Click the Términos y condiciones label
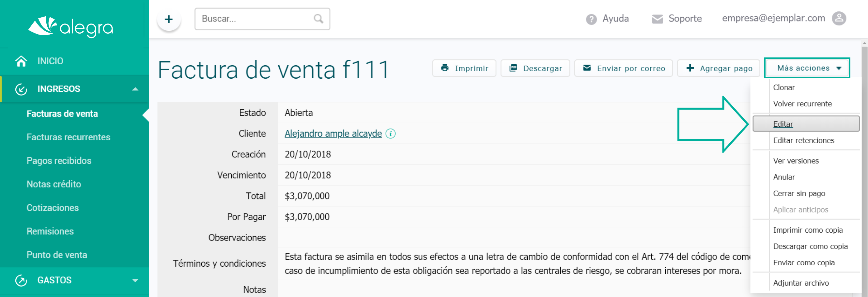This screenshot has width=868, height=297. [219, 264]
